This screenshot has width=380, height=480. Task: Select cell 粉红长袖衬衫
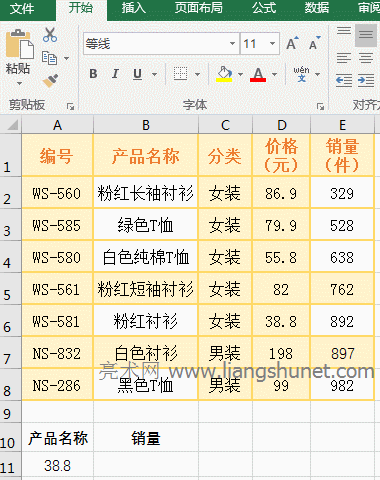(x=146, y=193)
